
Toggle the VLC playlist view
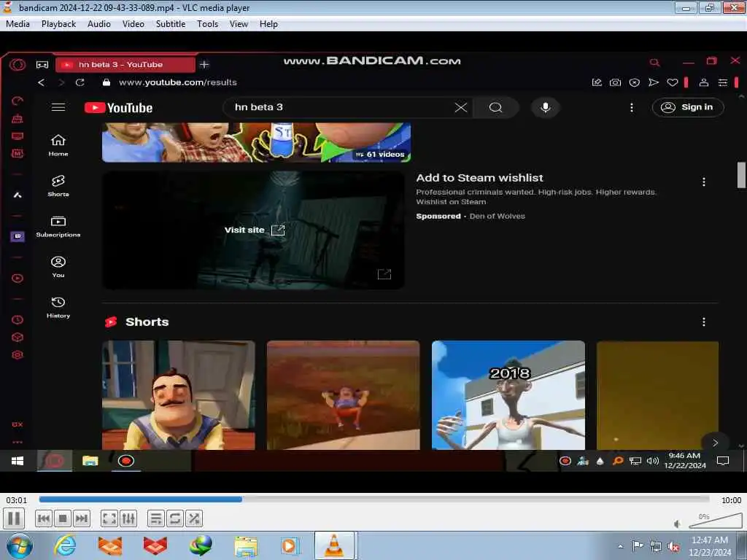(x=156, y=518)
